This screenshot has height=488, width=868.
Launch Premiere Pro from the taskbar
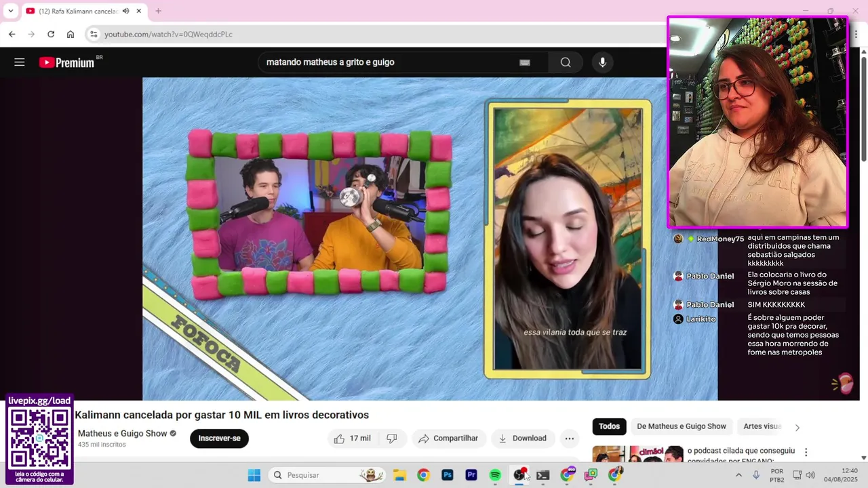(x=471, y=475)
